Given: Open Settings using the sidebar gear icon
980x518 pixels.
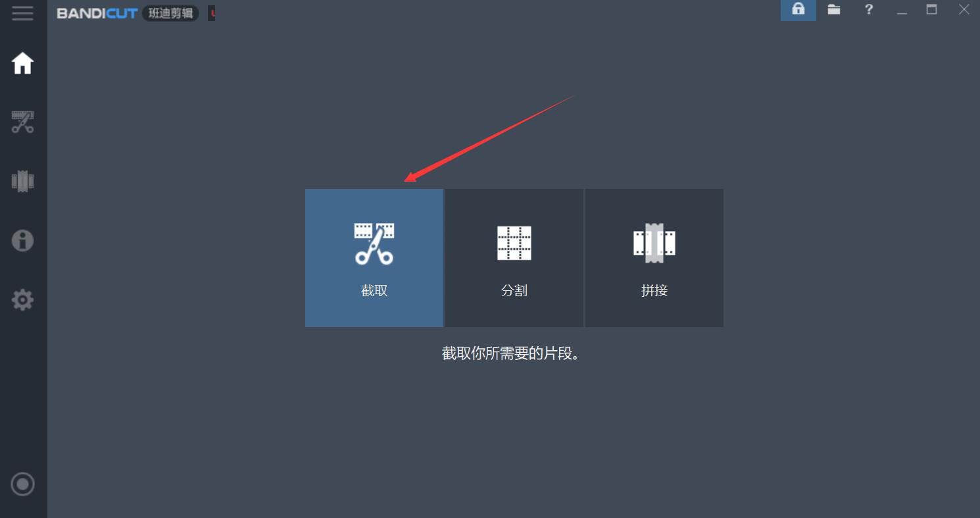Looking at the screenshot, I should (x=22, y=300).
